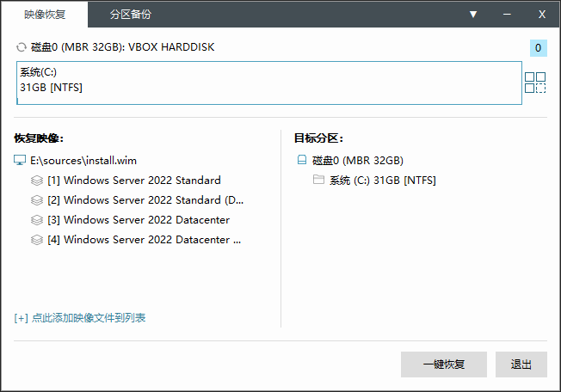Click the refresh icon beside 磁盘0
Image resolution: width=561 pixels, height=392 pixels.
(21, 47)
